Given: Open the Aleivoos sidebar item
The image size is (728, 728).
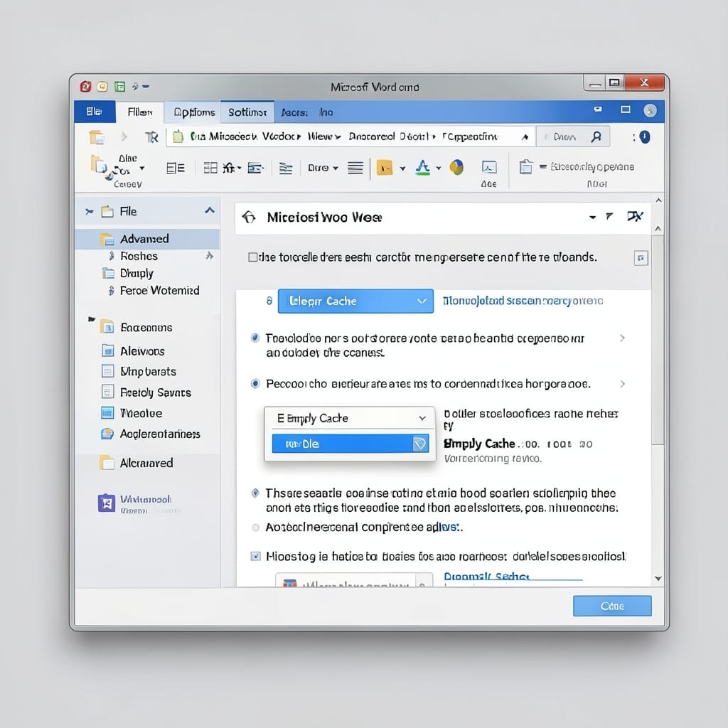Looking at the screenshot, I should [142, 351].
